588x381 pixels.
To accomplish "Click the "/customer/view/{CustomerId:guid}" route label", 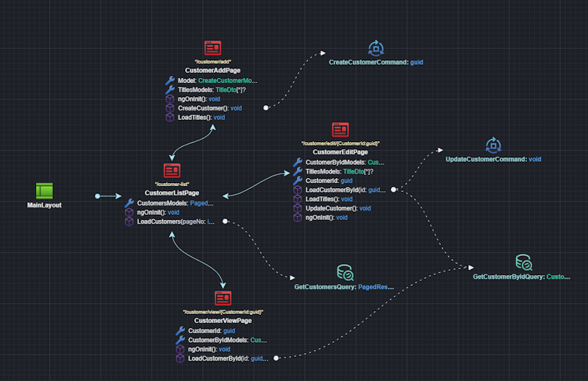I will point(223,312).
